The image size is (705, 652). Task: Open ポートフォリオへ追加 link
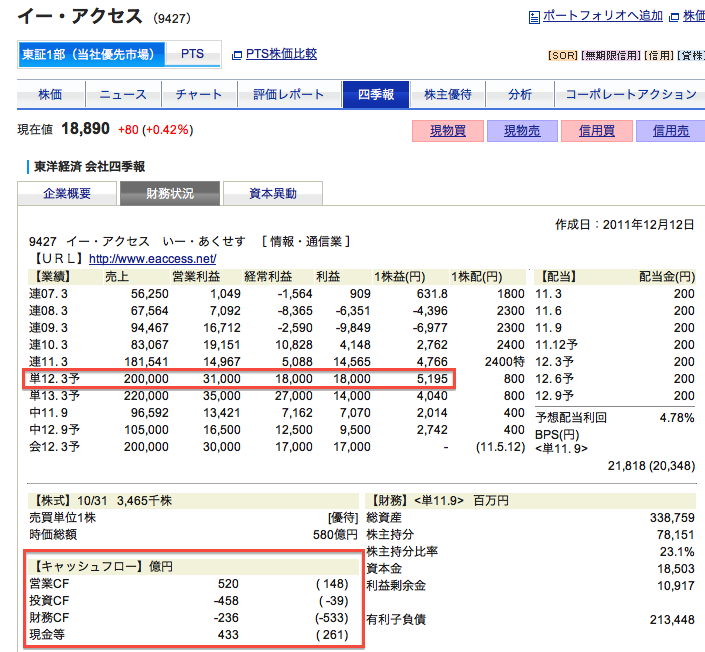tap(602, 16)
